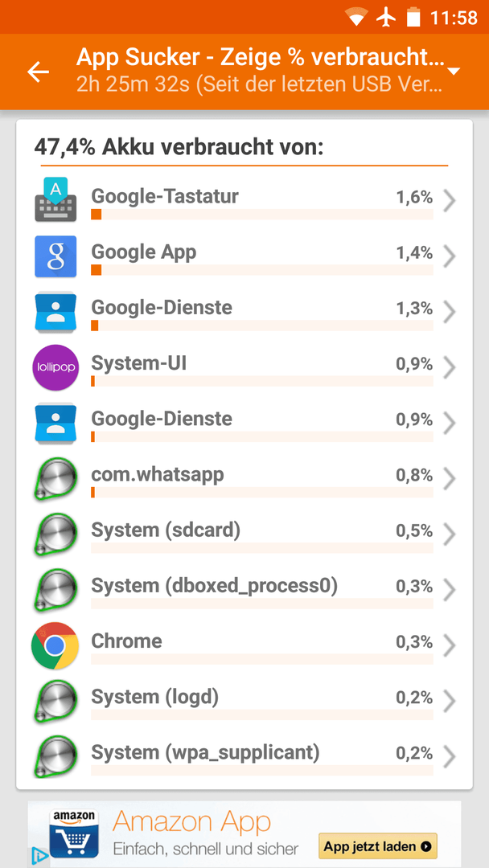Click the 'App jetzt laden' button
The width and height of the screenshot is (489, 868).
[x=378, y=845]
